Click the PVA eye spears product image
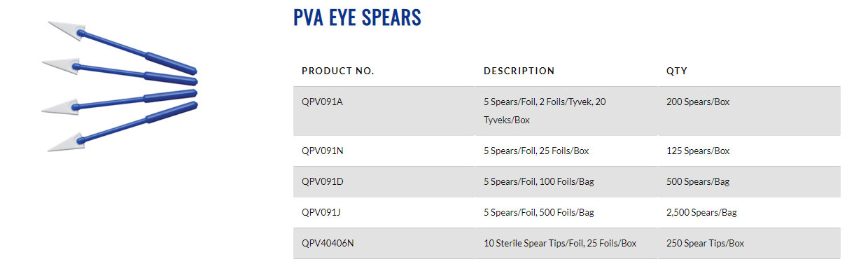The width and height of the screenshot is (868, 271). 119,87
